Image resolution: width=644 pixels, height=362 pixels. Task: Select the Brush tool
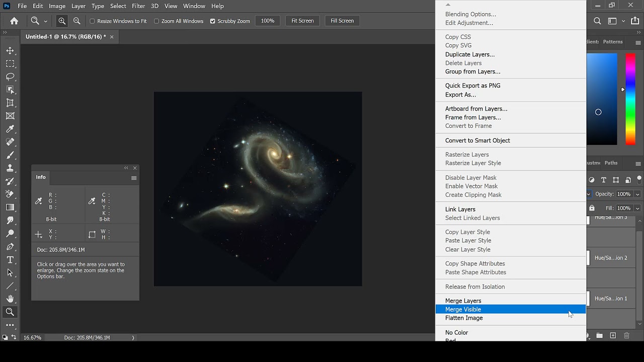[10, 155]
